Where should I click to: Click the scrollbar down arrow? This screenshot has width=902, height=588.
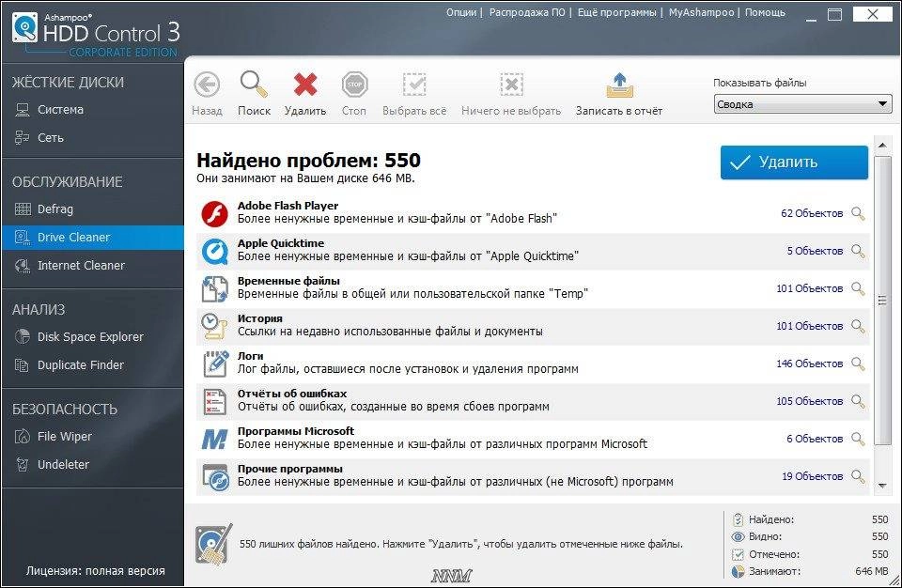[x=882, y=487]
